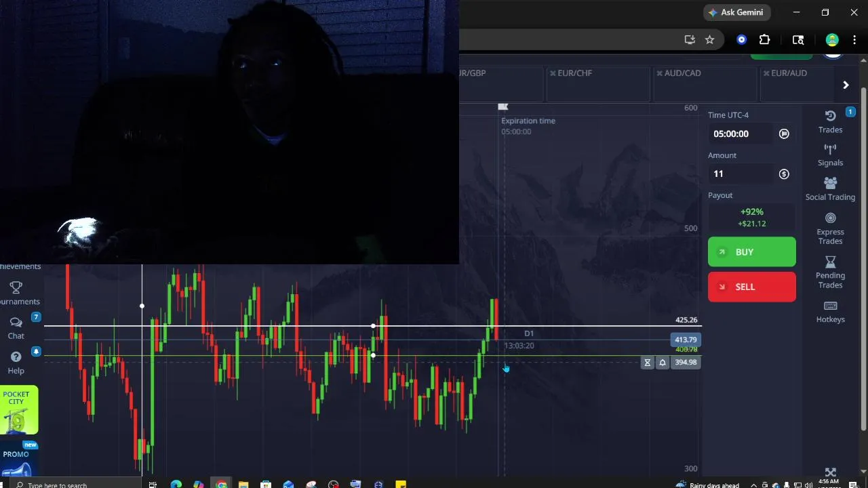Open the Pending Trades panel
This screenshot has width=868, height=488.
830,272
